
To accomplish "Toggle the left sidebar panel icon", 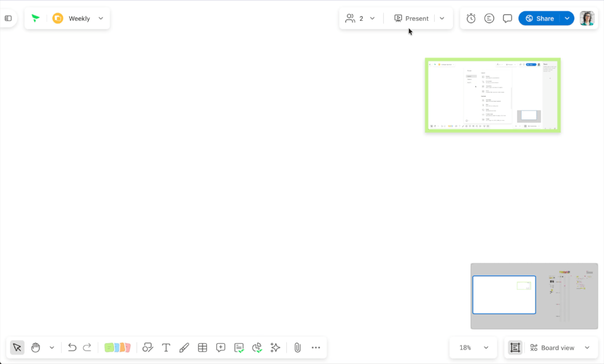I will [x=8, y=18].
